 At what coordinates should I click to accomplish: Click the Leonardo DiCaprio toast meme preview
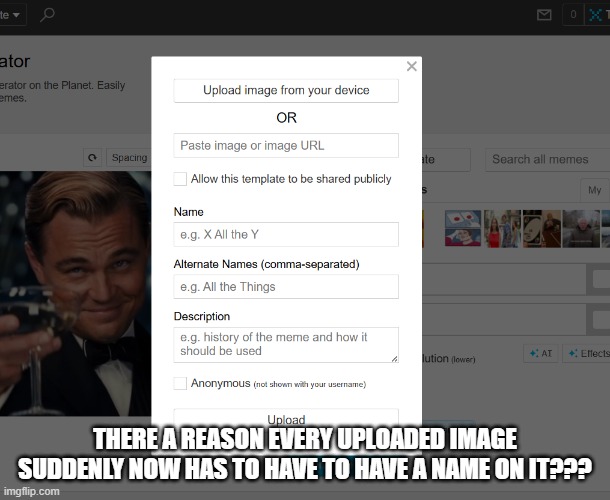tap(75, 293)
